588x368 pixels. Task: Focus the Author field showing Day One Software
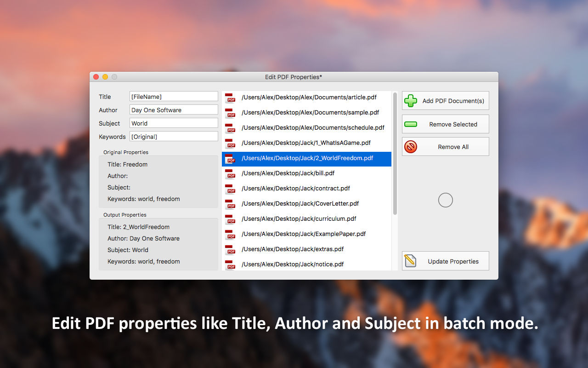(x=174, y=110)
